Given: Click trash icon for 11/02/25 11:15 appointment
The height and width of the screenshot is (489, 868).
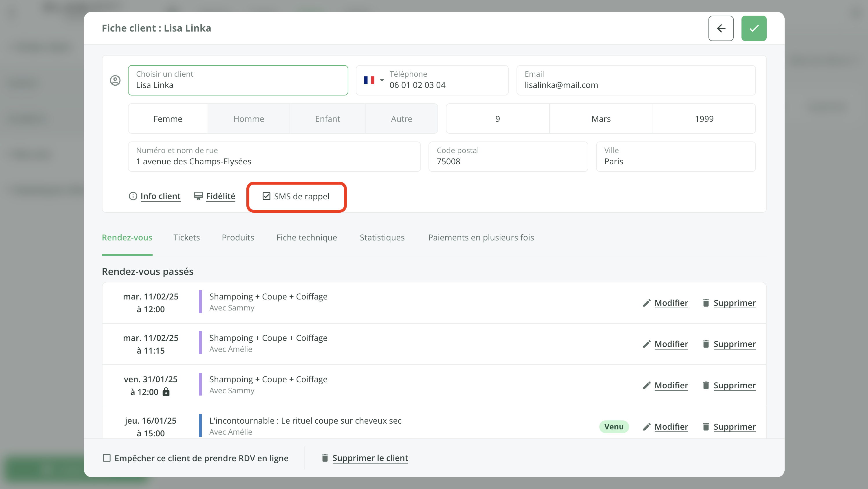Looking at the screenshot, I should [x=706, y=344].
